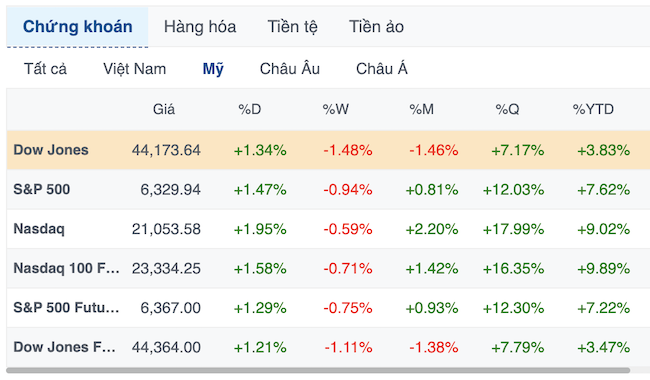Open the S&P 500 index row
The image size is (650, 380).
(328, 190)
